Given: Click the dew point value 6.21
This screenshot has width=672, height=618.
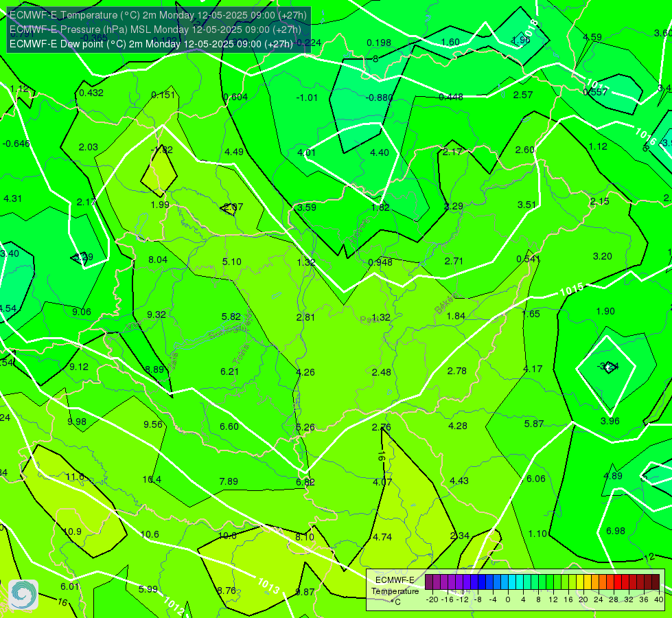Looking at the screenshot, I should (229, 371).
